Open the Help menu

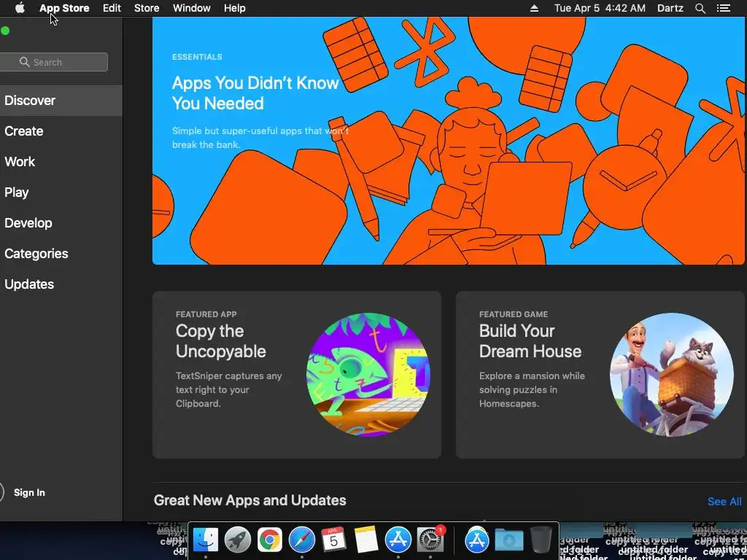(234, 8)
